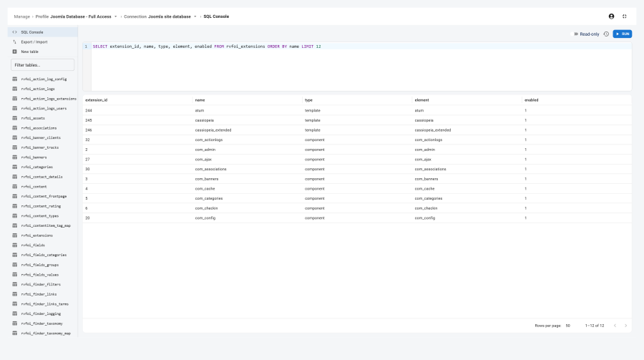The width and height of the screenshot is (644, 360).
Task: Go to Manage breadcrumb
Action: [21, 16]
